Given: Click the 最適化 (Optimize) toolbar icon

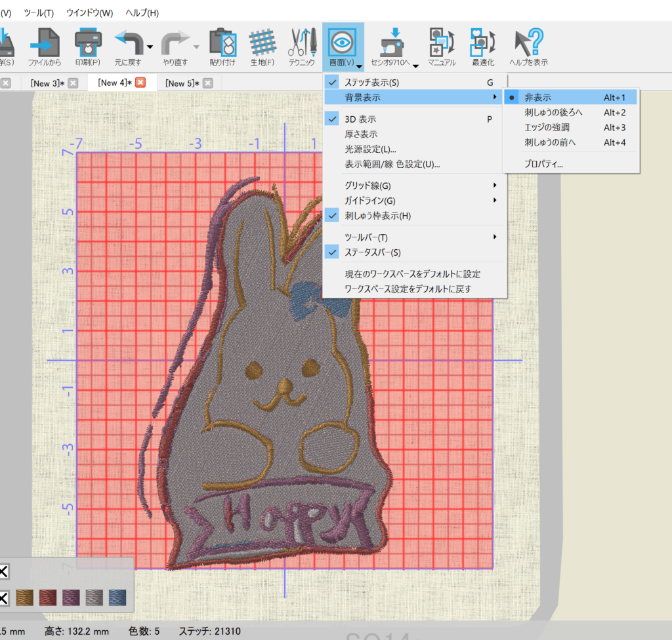Looking at the screenshot, I should pos(482,44).
